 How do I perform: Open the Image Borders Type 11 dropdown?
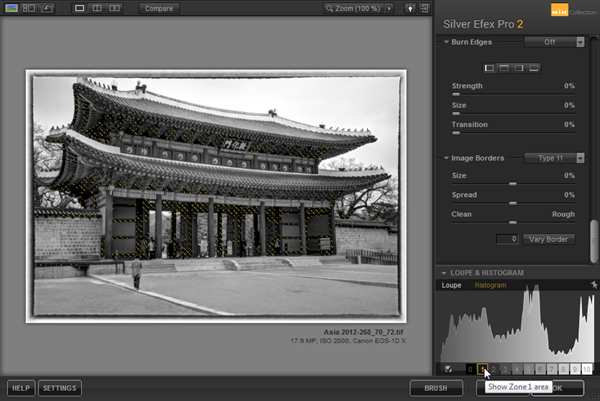(556, 158)
